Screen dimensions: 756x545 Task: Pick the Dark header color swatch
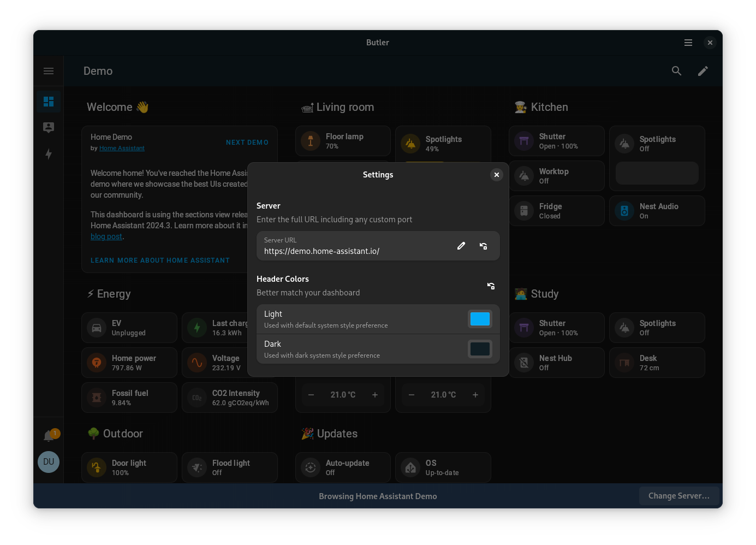[480, 349]
